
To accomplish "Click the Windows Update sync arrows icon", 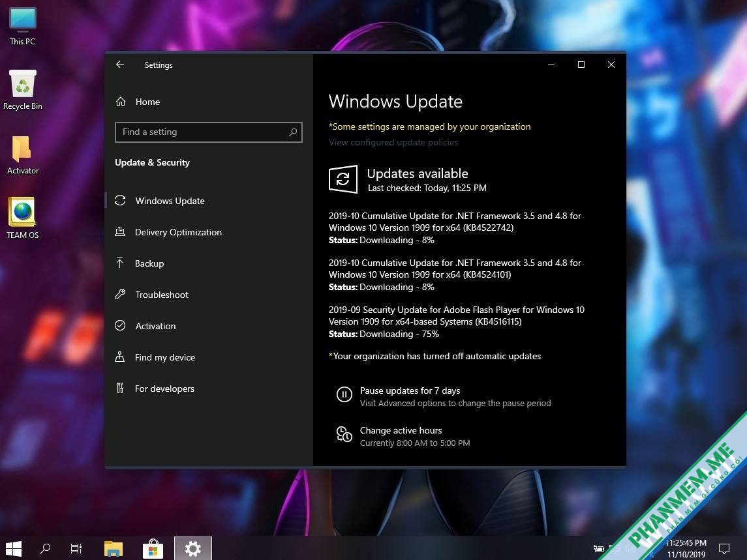I will (x=120, y=201).
